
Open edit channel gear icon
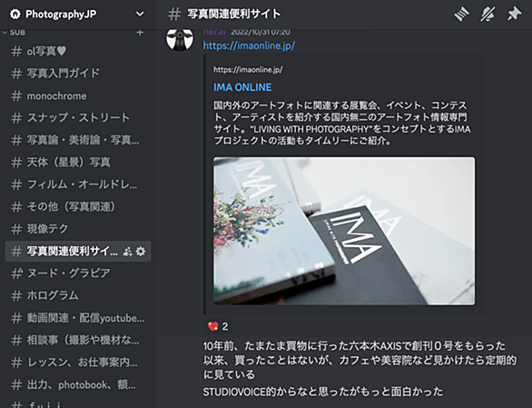pos(141,252)
